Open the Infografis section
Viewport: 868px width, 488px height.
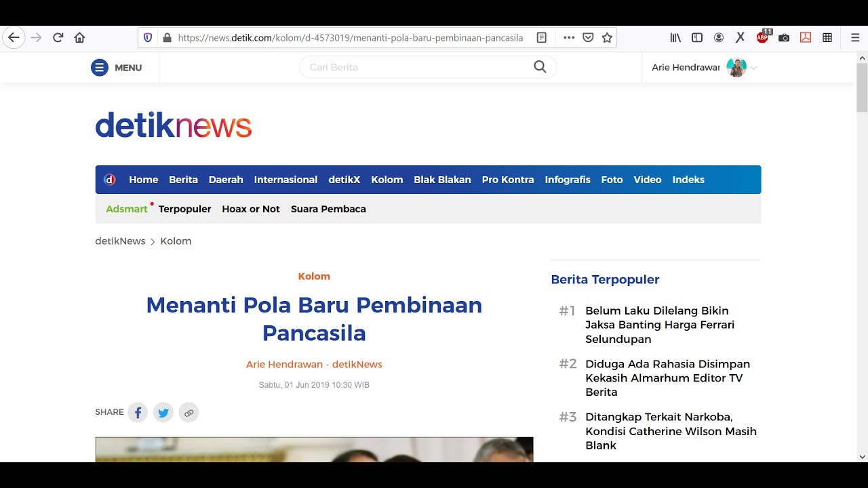[x=568, y=180]
